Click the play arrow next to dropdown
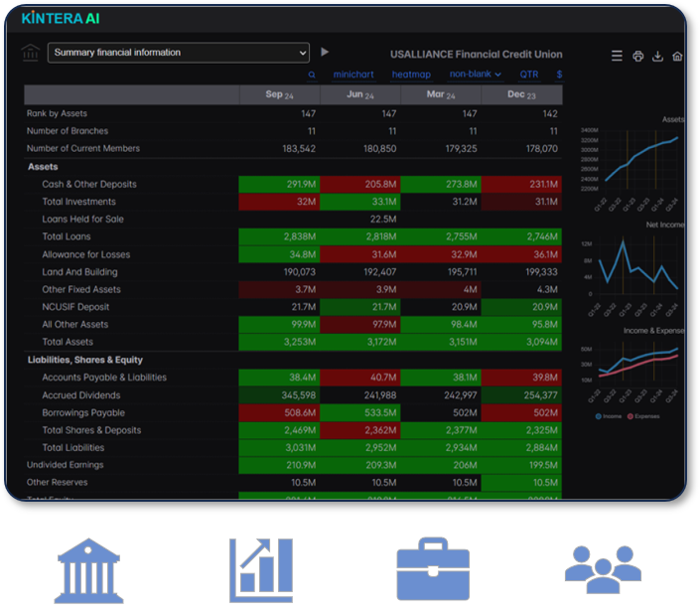This screenshot has height=614, width=700. click(x=325, y=52)
